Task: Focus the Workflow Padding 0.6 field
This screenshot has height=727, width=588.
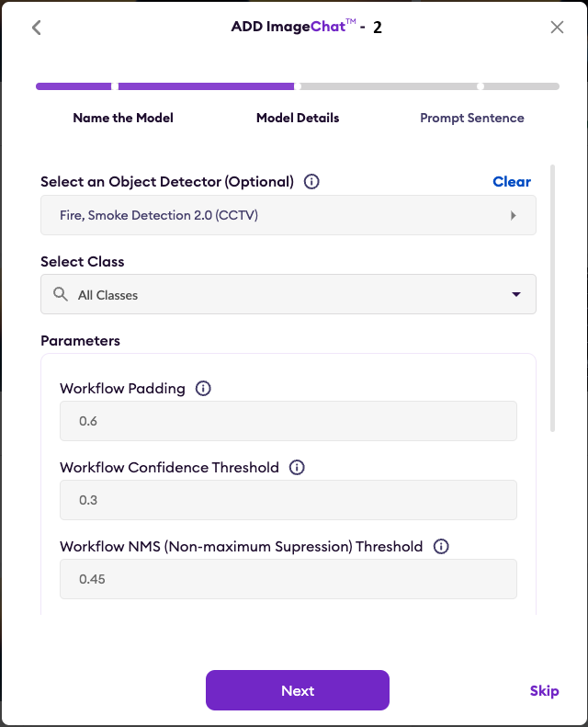Action: (x=288, y=421)
